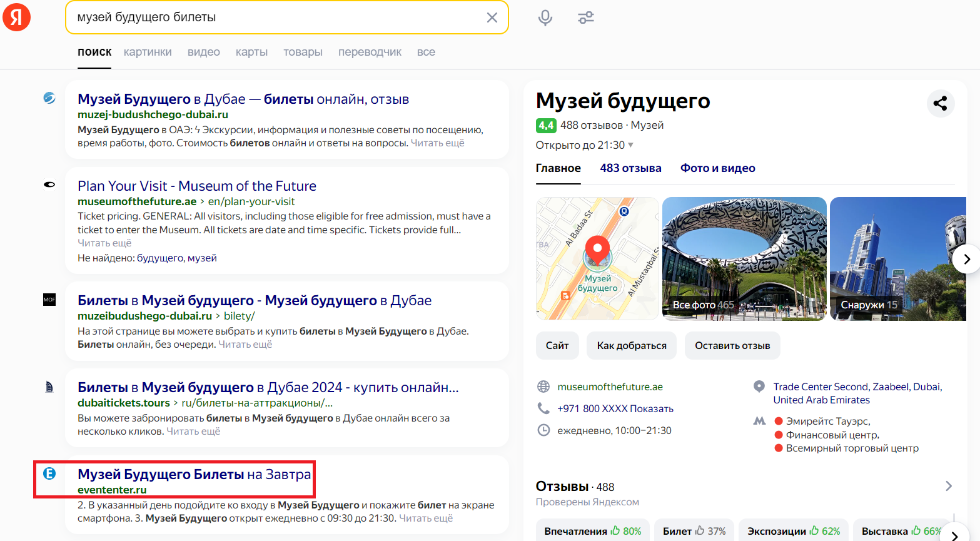Open Plan Your Visit result link
This screenshot has width=980, height=541.
(197, 186)
